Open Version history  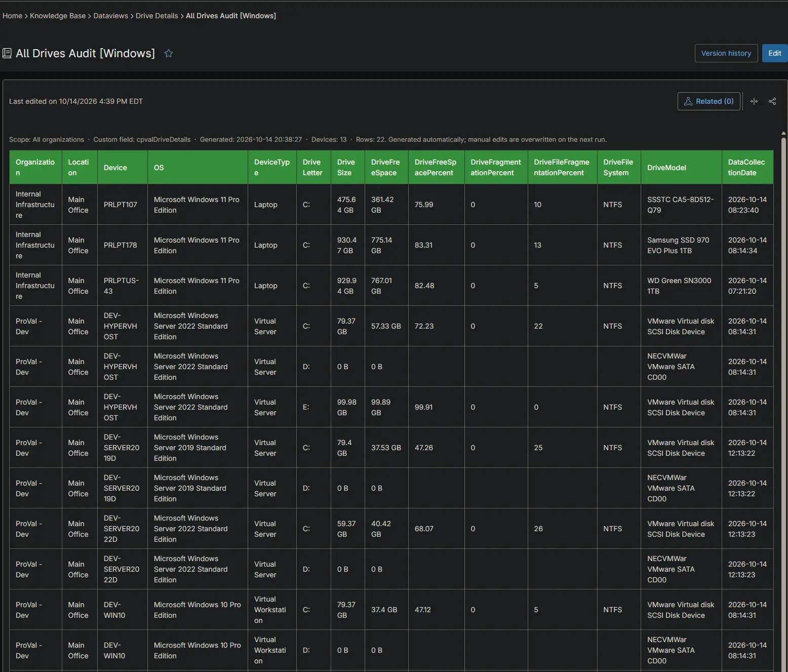coord(726,53)
